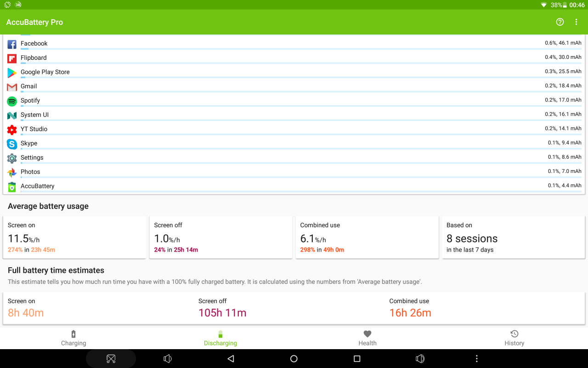This screenshot has height=368, width=588.
Task: Tap the Average battery usage heading
Action: pos(48,206)
